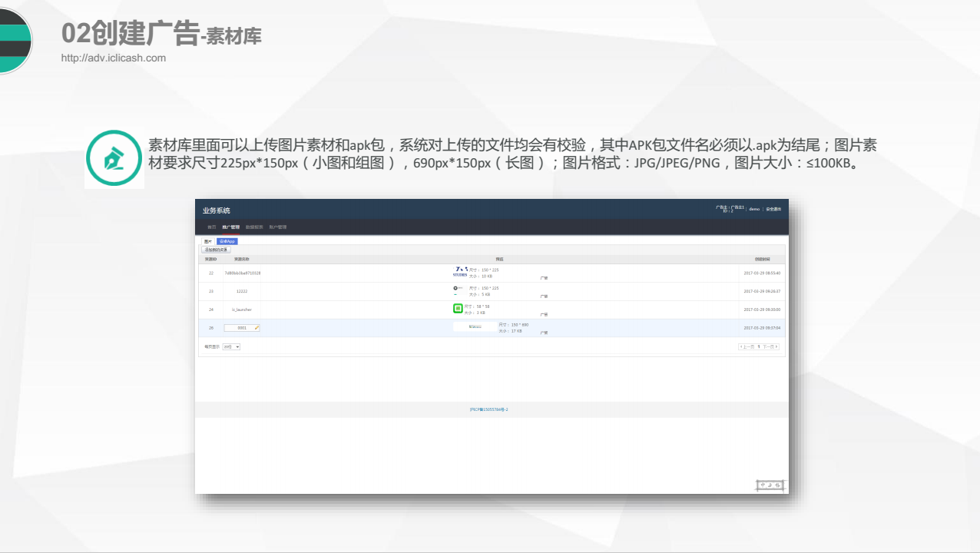Click the demo account link in the header

point(753,208)
